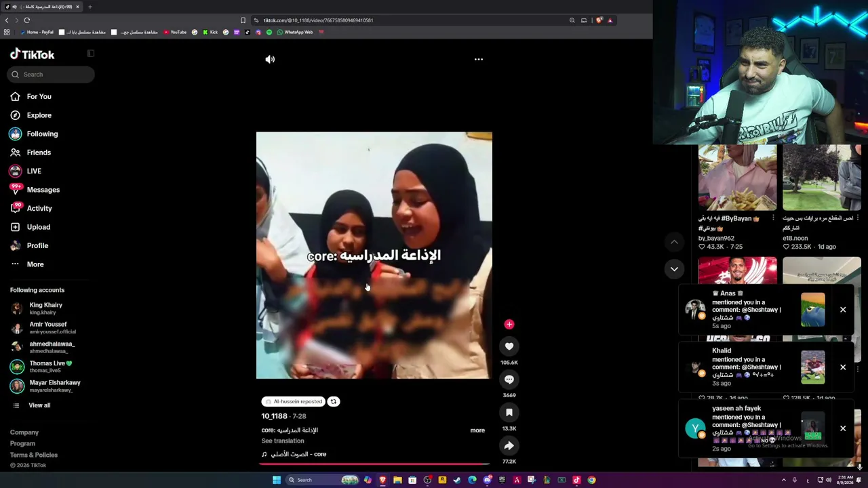Go back in the browser

[7, 20]
